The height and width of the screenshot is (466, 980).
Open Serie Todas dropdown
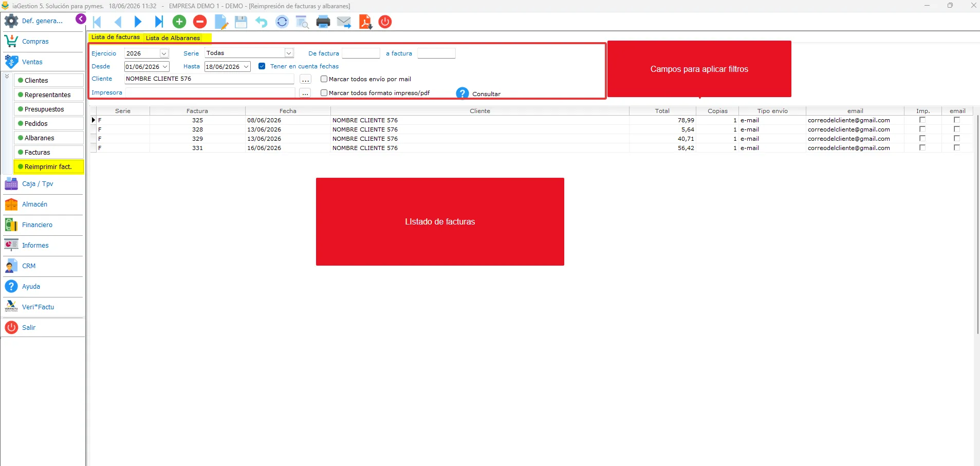(289, 53)
